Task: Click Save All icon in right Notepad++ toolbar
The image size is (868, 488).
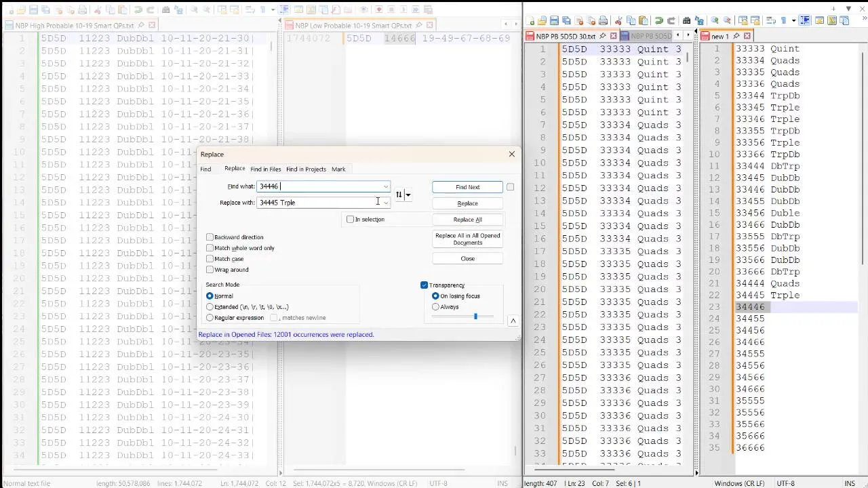Action: point(566,20)
